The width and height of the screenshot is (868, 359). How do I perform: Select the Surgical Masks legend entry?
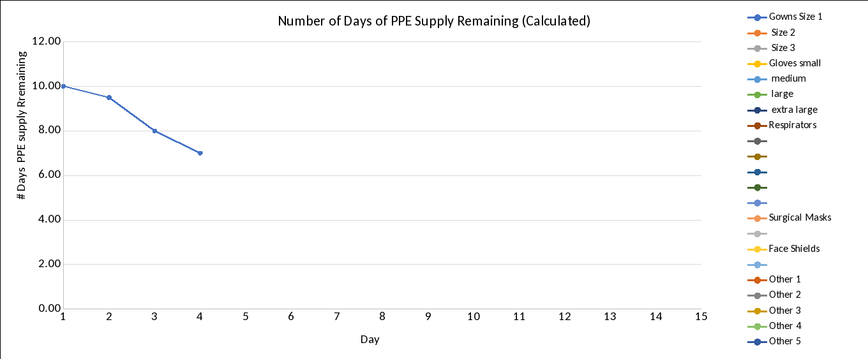coord(800,218)
